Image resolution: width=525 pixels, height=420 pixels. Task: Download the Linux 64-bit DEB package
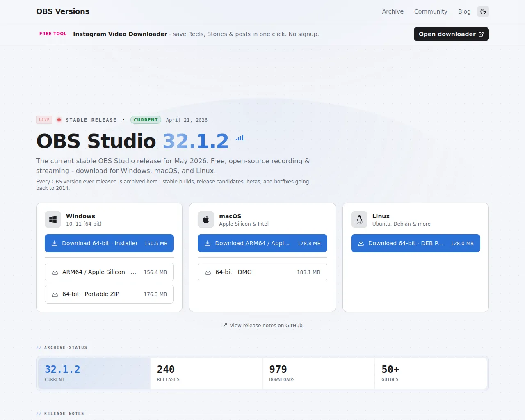click(415, 243)
